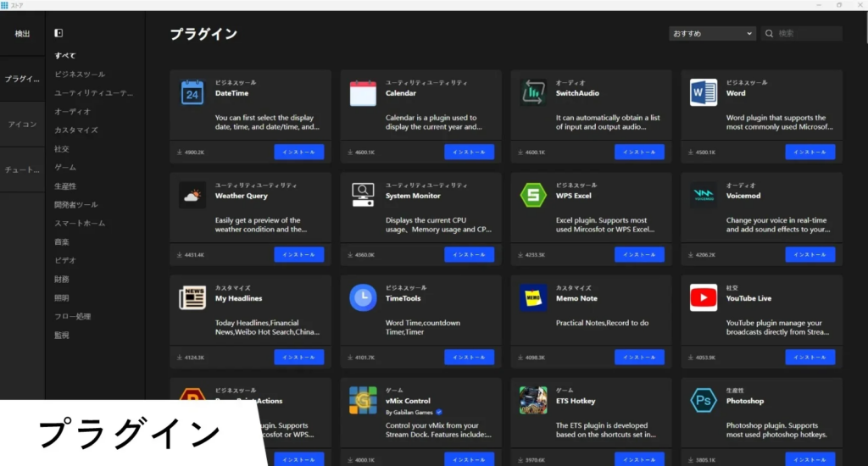
Task: Install the TimeTools plugin
Action: click(x=469, y=358)
